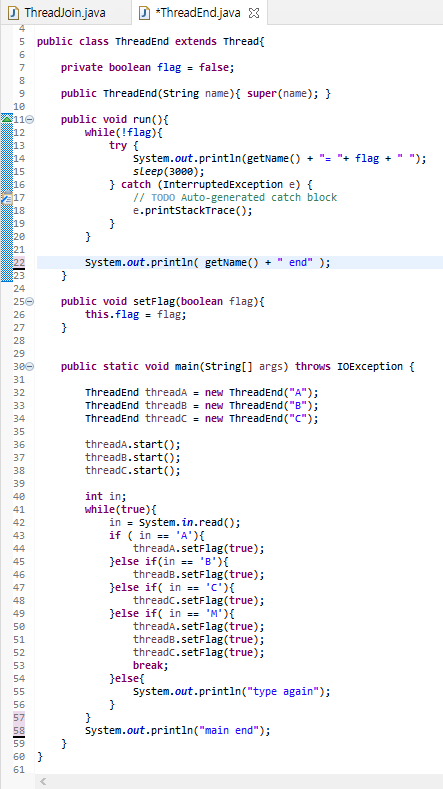
Task: Click 'new ThreadEnd("B")' declaration line
Action: (202, 406)
